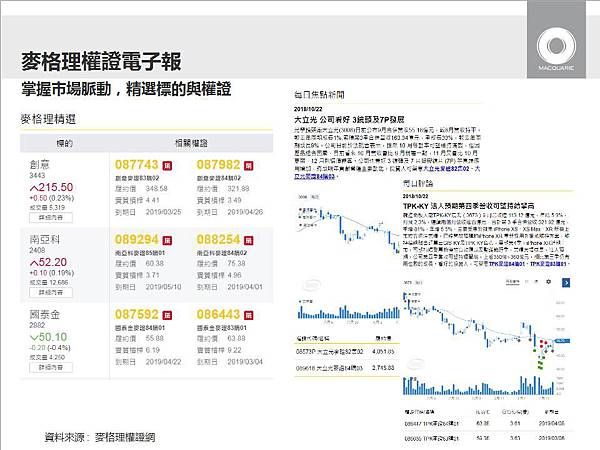Open warrant code 086443
Image resolution: width=600 pixels, height=450 pixels.
click(x=218, y=315)
